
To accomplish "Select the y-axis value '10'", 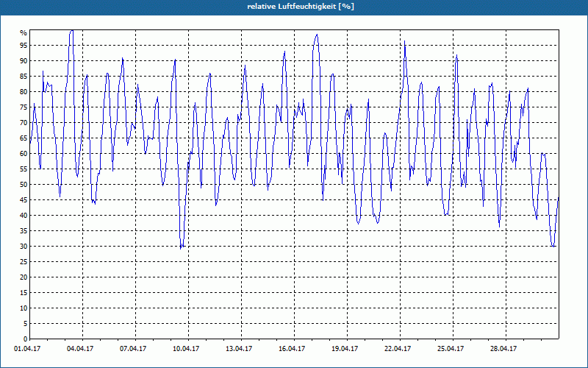I will point(24,308).
